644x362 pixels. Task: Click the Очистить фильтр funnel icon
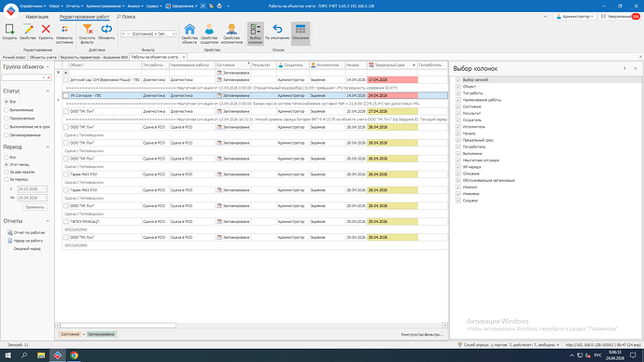(87, 29)
